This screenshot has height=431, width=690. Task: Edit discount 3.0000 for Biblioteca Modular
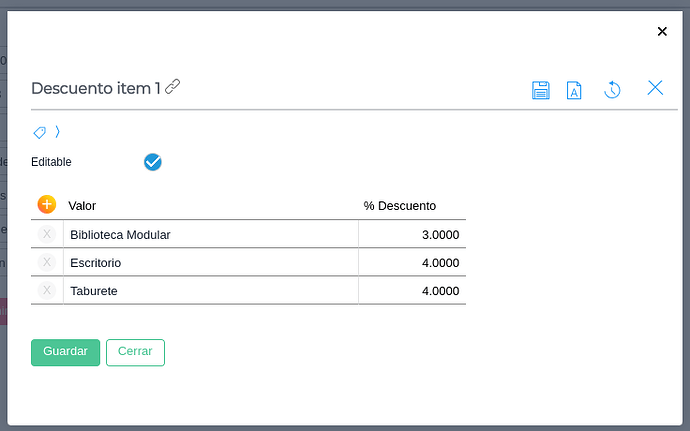click(x=412, y=235)
